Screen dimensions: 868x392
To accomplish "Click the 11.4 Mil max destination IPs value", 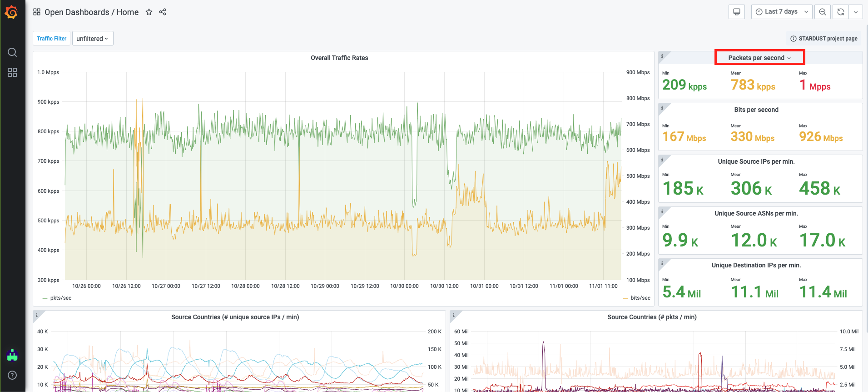I will click(x=823, y=292).
